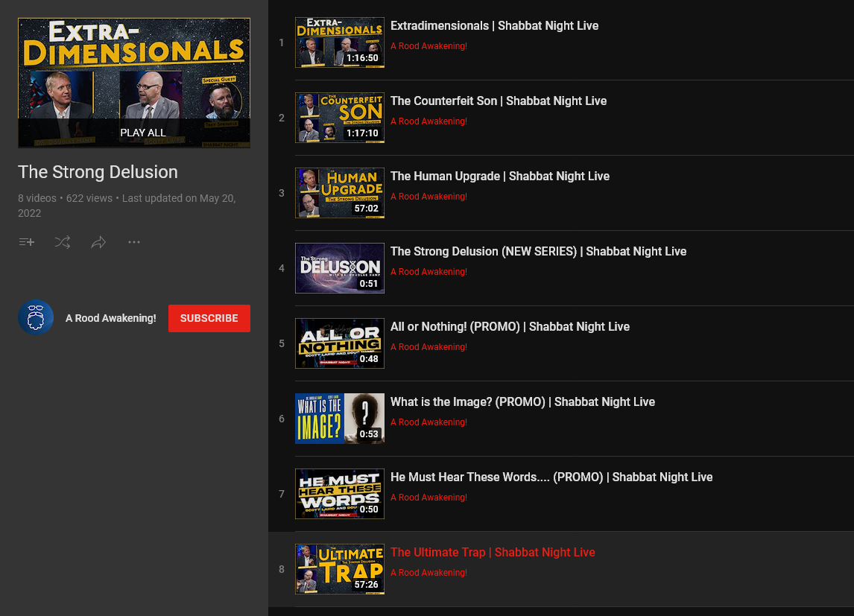The height and width of the screenshot is (616, 854).
Task: Play What is the Image thumbnail
Action: point(340,419)
